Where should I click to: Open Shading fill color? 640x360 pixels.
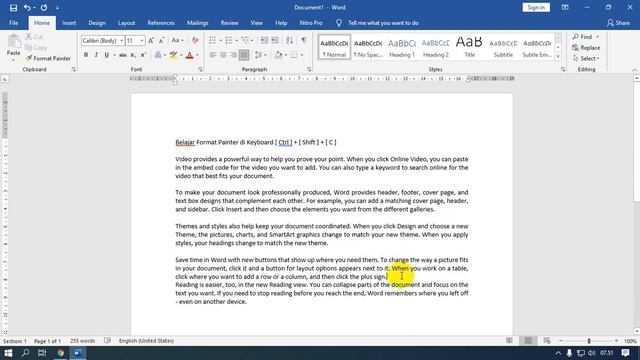278,55
